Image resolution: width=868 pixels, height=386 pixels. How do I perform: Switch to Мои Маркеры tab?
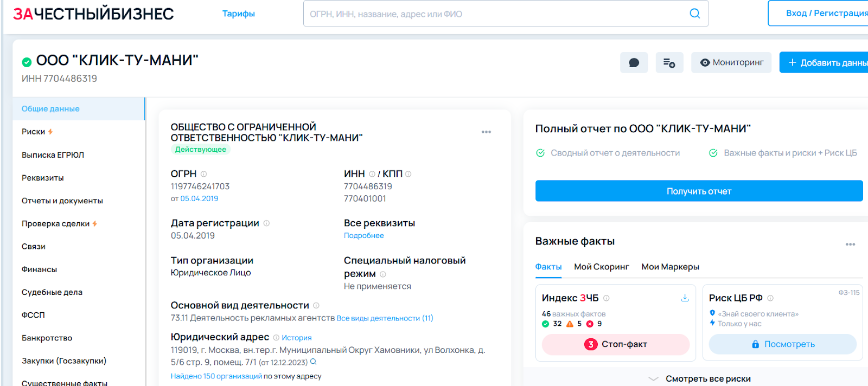[670, 267]
